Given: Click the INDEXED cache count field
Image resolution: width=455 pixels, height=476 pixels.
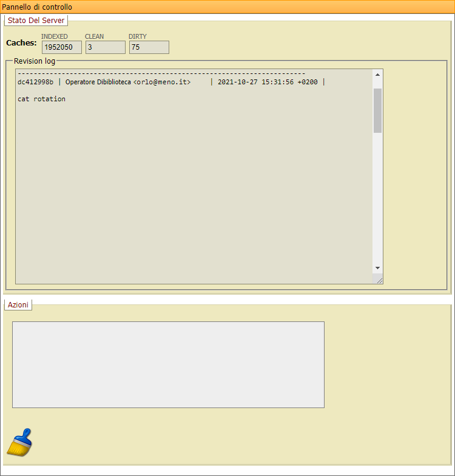Looking at the screenshot, I should tap(61, 47).
